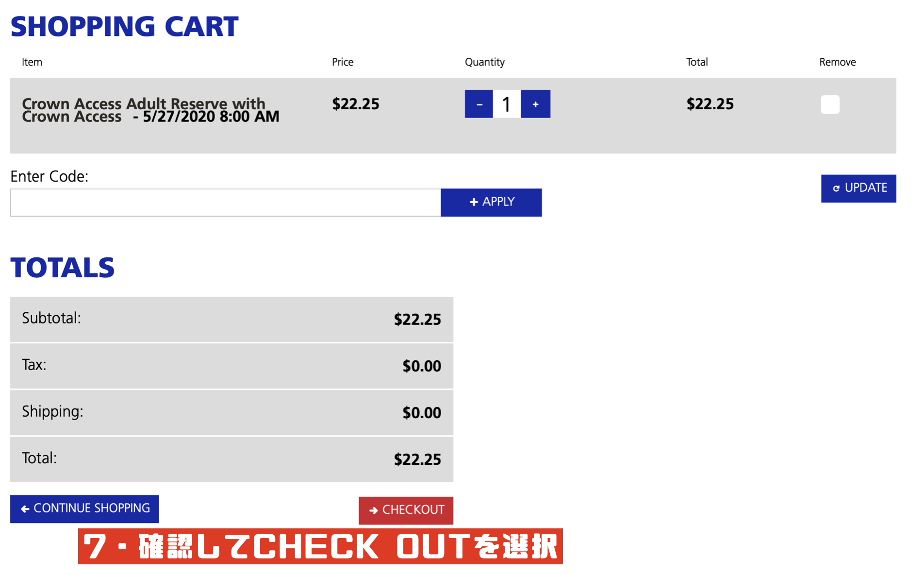Click the Subtotal row amount

coord(417,320)
